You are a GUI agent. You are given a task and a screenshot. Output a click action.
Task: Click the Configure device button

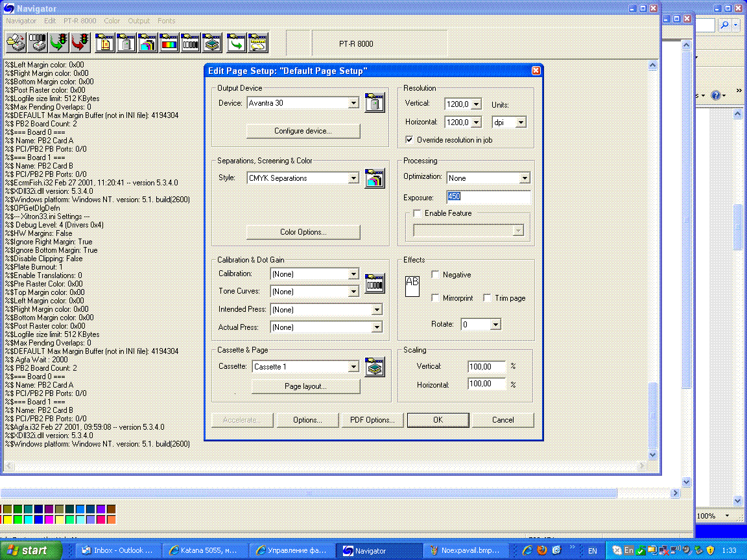click(303, 131)
